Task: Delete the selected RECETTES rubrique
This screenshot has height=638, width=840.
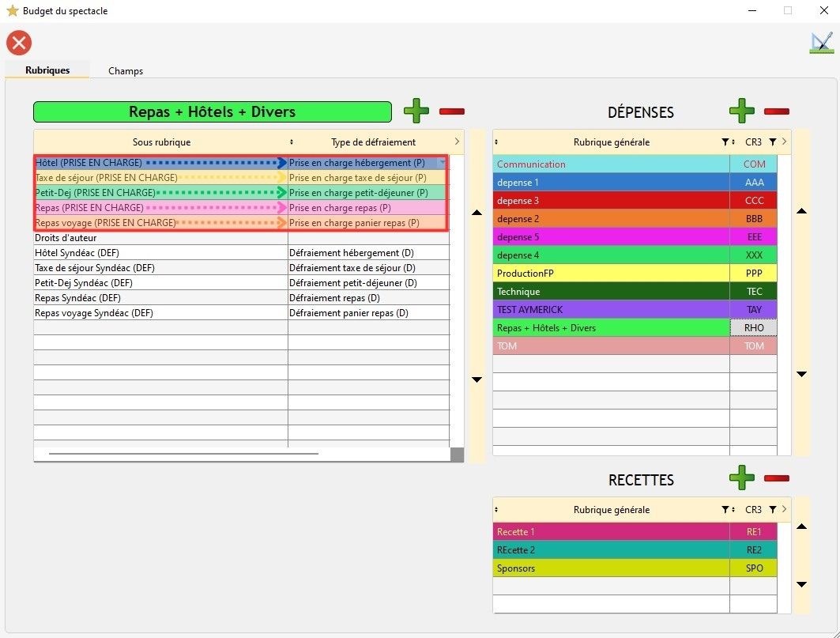Action: click(777, 478)
